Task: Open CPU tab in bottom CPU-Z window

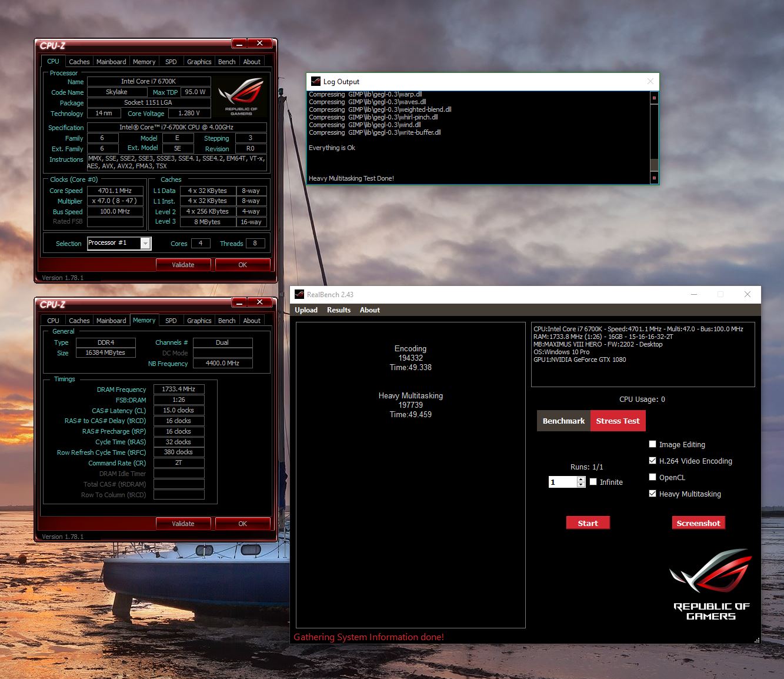Action: [53, 321]
